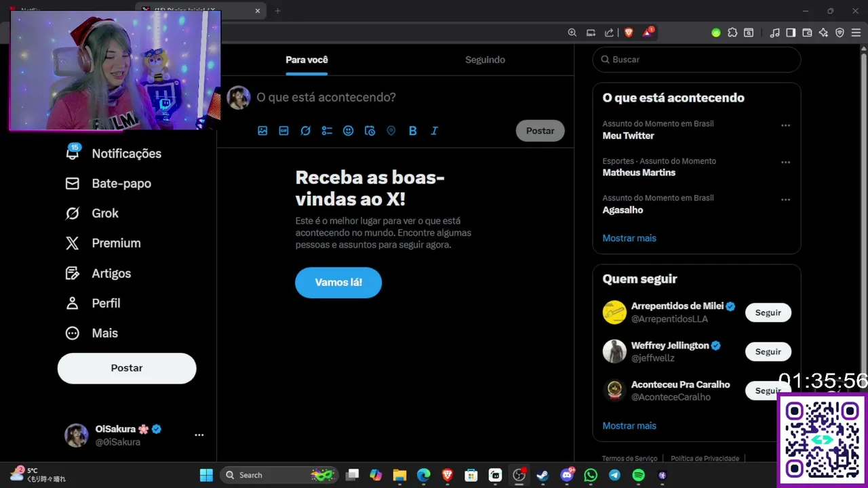
Task: Open Política de Privacidade link
Action: tap(705, 459)
